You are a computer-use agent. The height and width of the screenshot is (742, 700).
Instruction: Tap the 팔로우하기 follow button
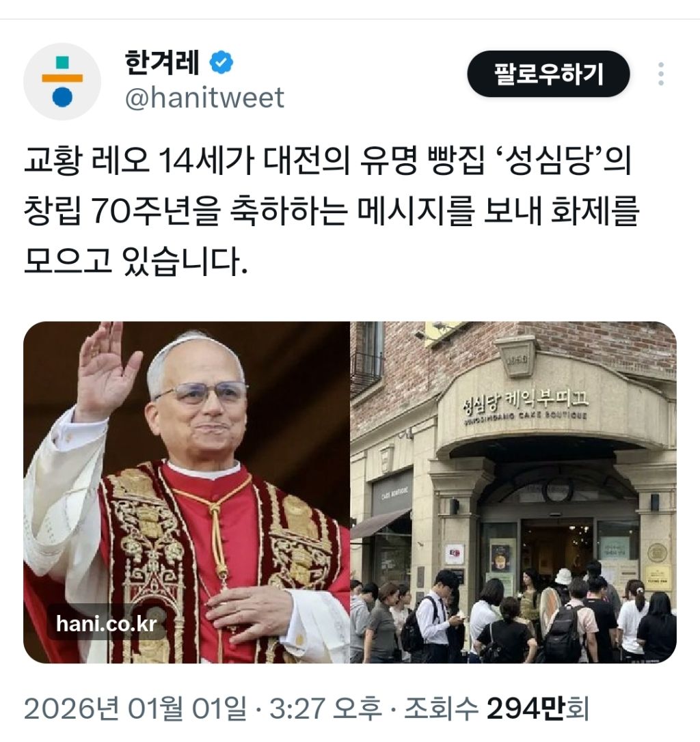coord(548,74)
